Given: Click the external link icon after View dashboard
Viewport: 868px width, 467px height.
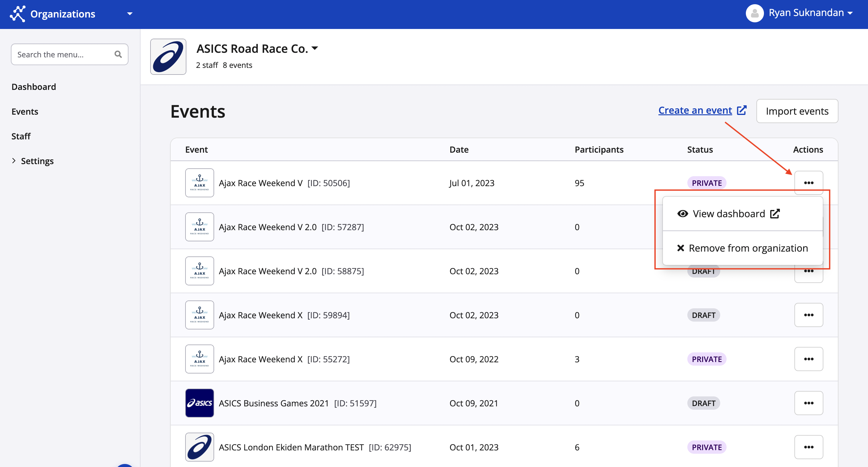Looking at the screenshot, I should click(775, 214).
